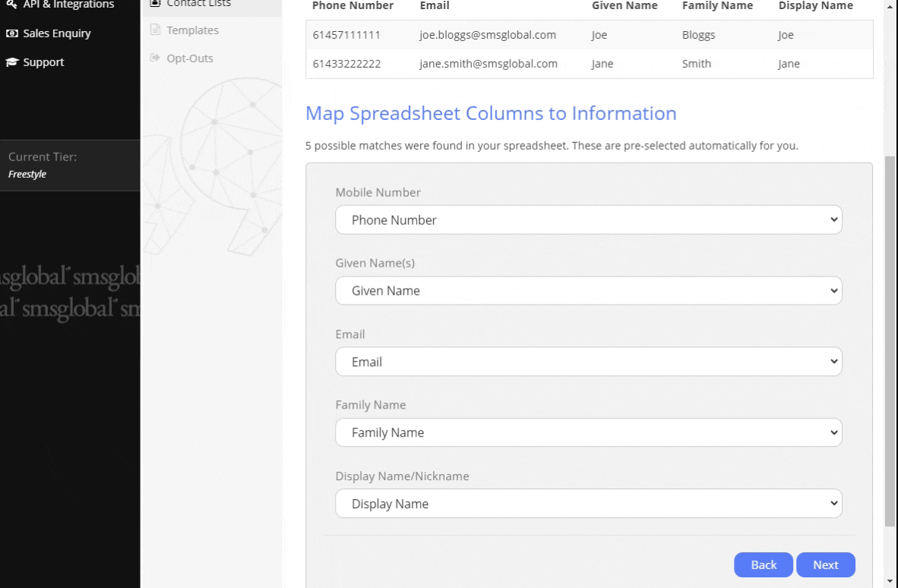
Task: Click the document icon beside Templates
Action: tap(155, 30)
